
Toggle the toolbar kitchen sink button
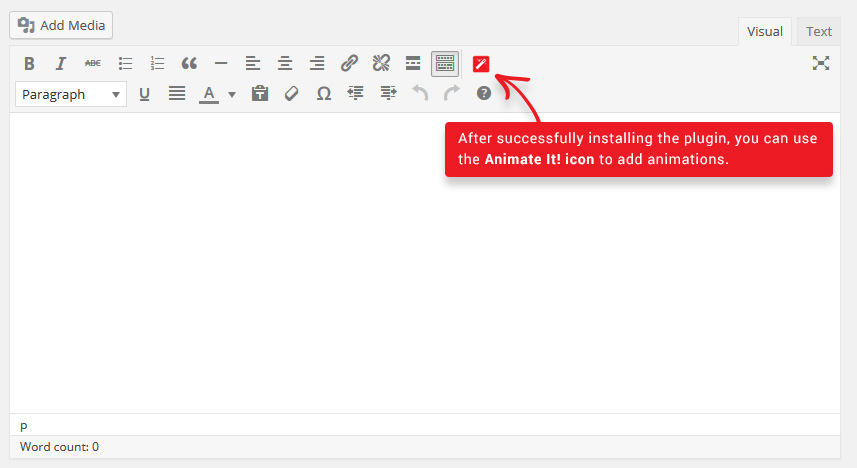tap(445, 64)
